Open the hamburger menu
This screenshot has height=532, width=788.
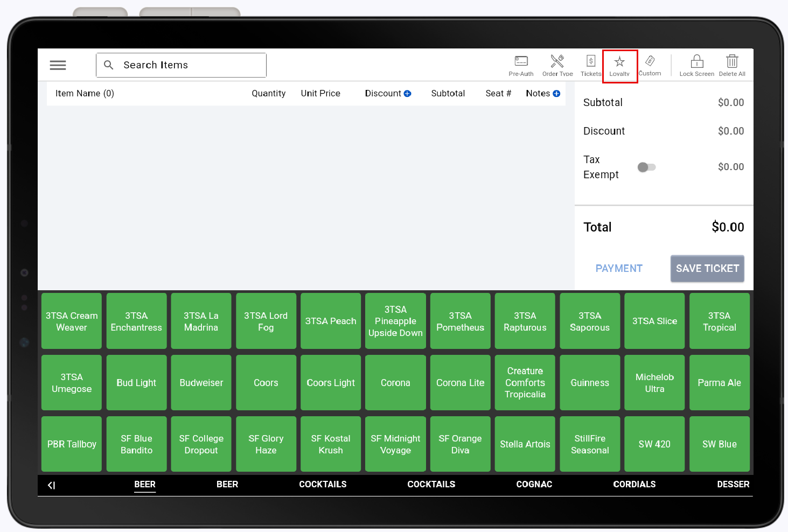(x=58, y=65)
